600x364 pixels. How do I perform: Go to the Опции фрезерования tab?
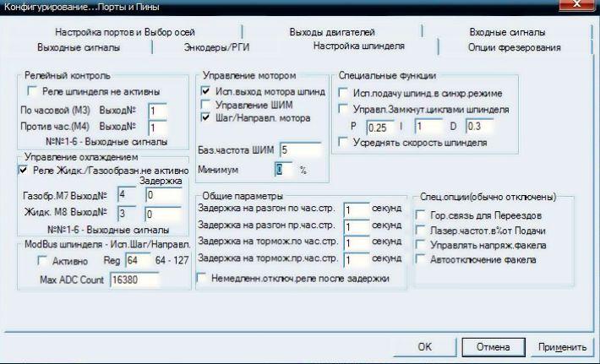pyautogui.click(x=514, y=47)
